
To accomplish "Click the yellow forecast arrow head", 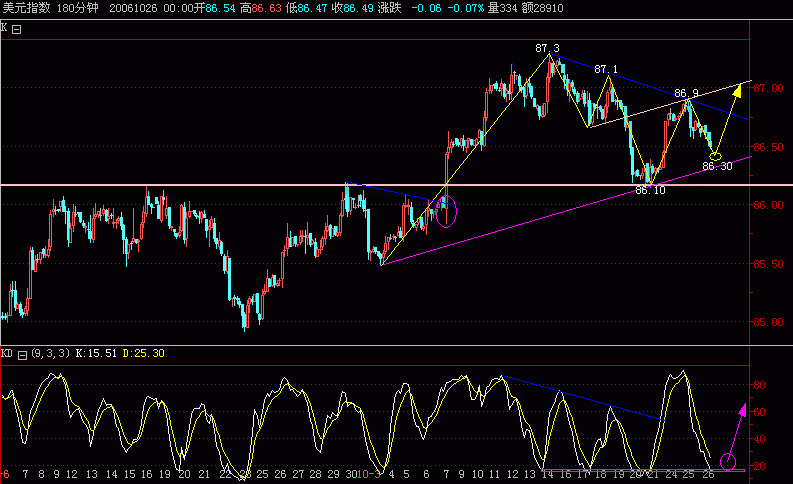I will [x=738, y=90].
